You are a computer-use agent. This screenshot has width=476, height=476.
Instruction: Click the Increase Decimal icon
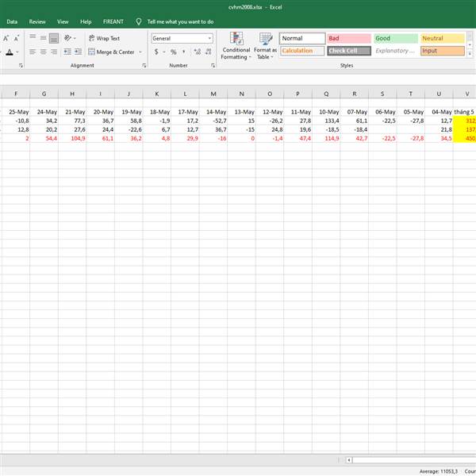(x=196, y=52)
